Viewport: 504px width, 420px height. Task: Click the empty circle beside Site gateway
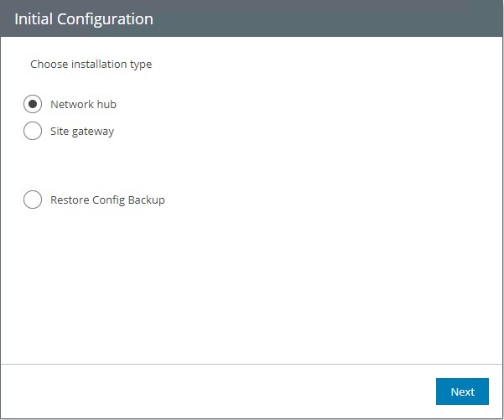[x=33, y=132]
